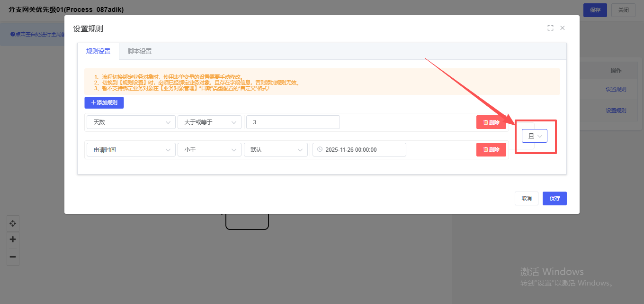Click the fullscreen icon in the dialog header
Screen dimensions: 644x304
point(550,28)
